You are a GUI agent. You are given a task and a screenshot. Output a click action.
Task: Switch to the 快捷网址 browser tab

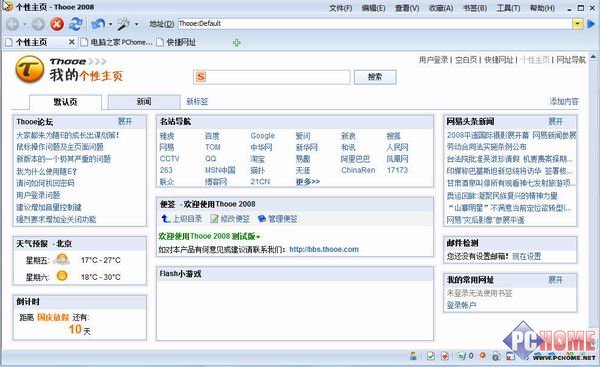(176, 42)
